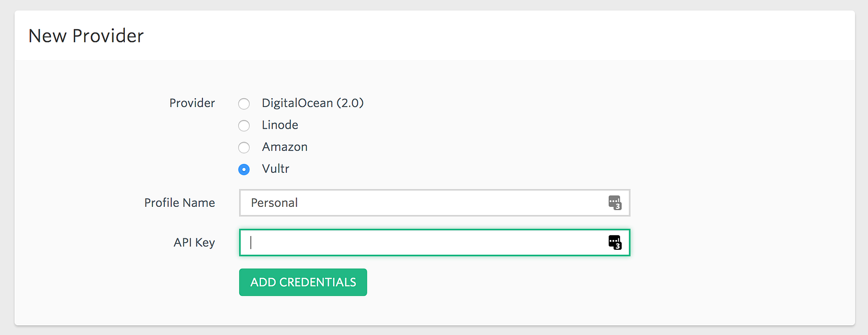The height and width of the screenshot is (335, 868).
Task: Click the "Provider" form label
Action: click(x=192, y=103)
